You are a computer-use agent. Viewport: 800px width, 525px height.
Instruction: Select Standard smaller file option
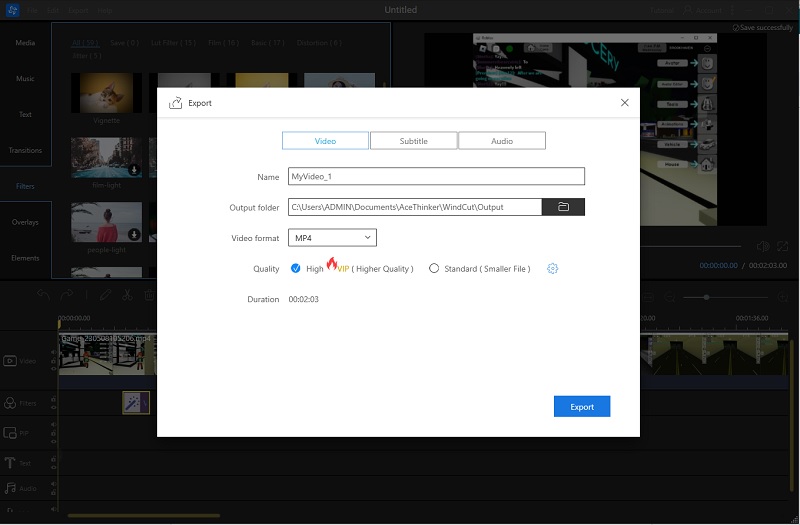coord(434,268)
